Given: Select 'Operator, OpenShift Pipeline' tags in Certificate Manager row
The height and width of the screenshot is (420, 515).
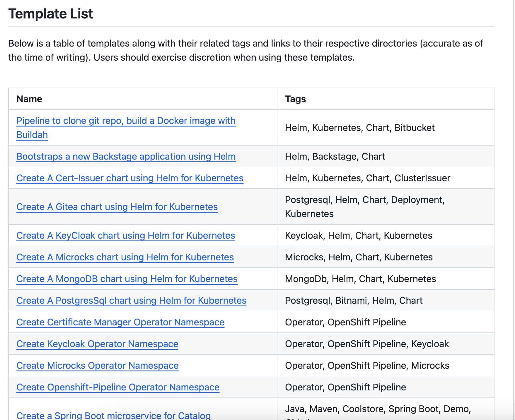Looking at the screenshot, I should (345, 322).
